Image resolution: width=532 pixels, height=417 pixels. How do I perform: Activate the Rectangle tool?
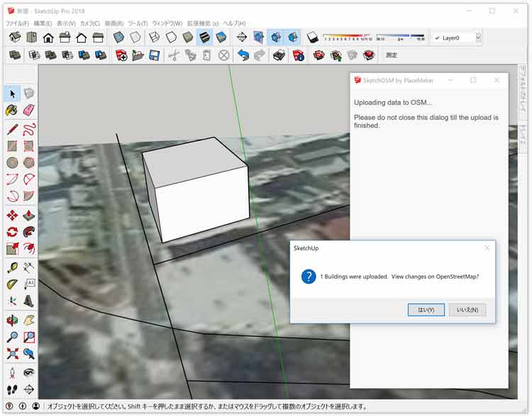tap(12, 146)
